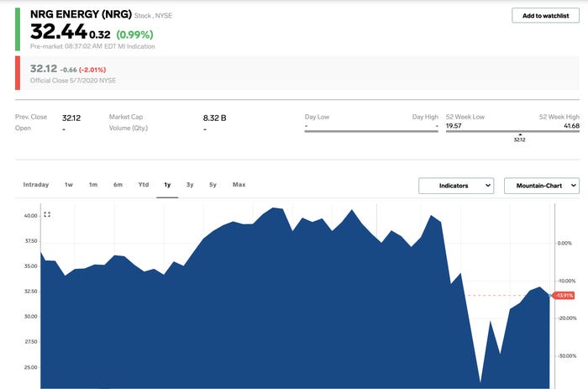Viewport: 588px width, 389px height.
Task: Click the -13.91% chart price tag
Action: tap(564, 296)
